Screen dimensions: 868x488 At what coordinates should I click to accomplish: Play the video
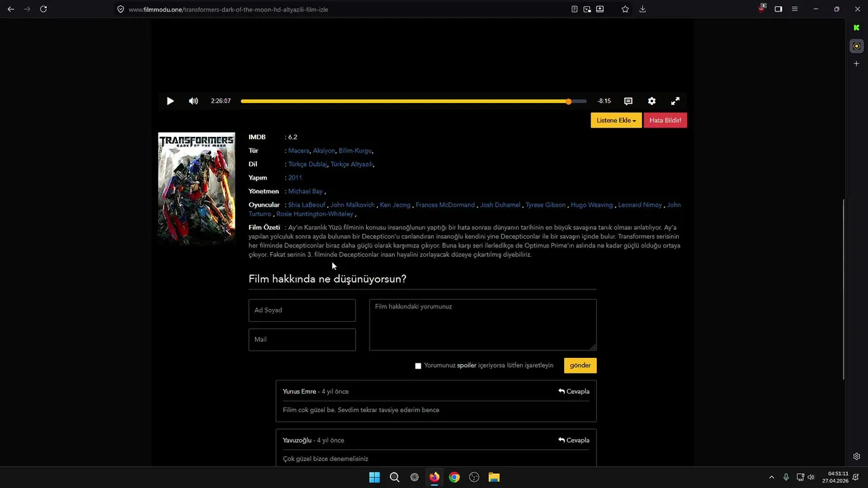[x=170, y=101]
